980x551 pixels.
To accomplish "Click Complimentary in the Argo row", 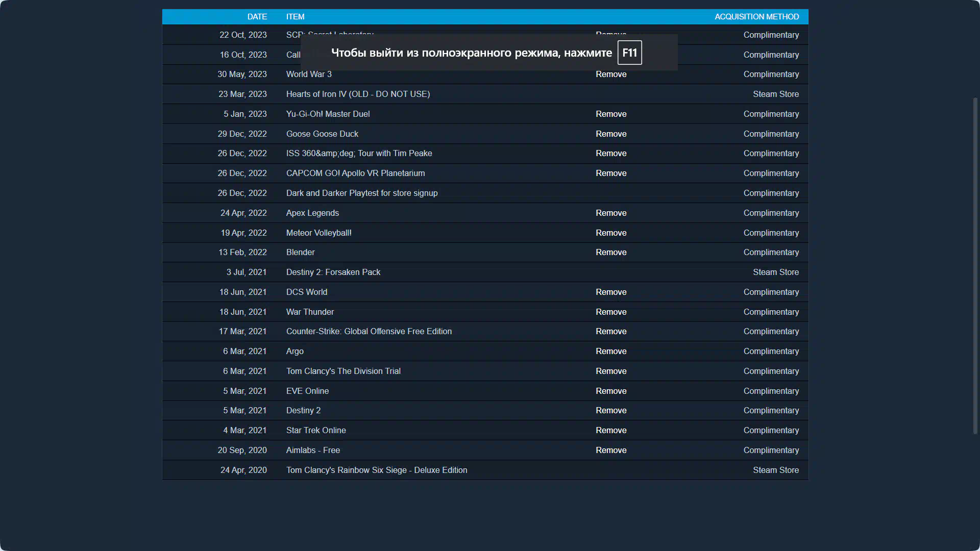I will coord(771,352).
